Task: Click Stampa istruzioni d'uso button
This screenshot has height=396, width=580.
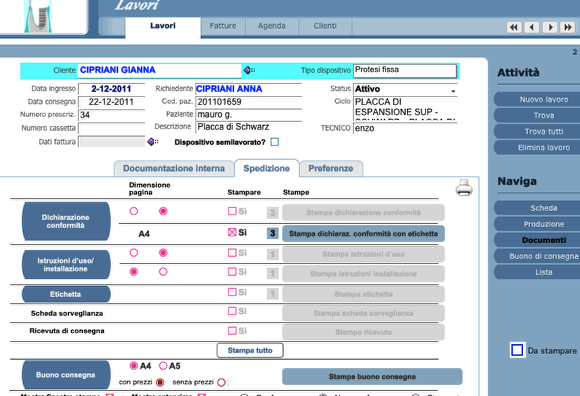Action: click(363, 254)
